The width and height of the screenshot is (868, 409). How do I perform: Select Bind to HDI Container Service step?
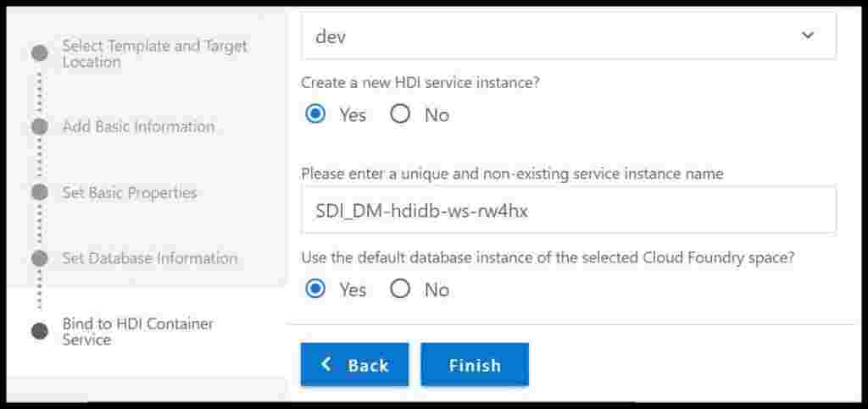(138, 332)
